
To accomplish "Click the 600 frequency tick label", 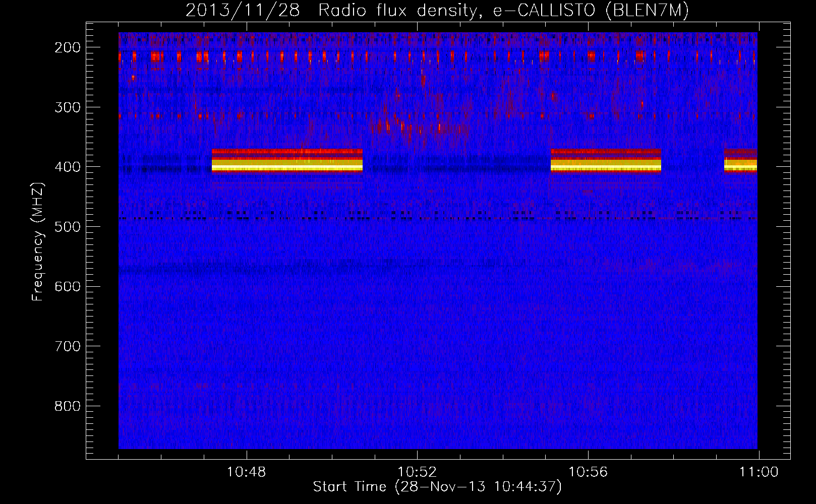I will point(67,287).
